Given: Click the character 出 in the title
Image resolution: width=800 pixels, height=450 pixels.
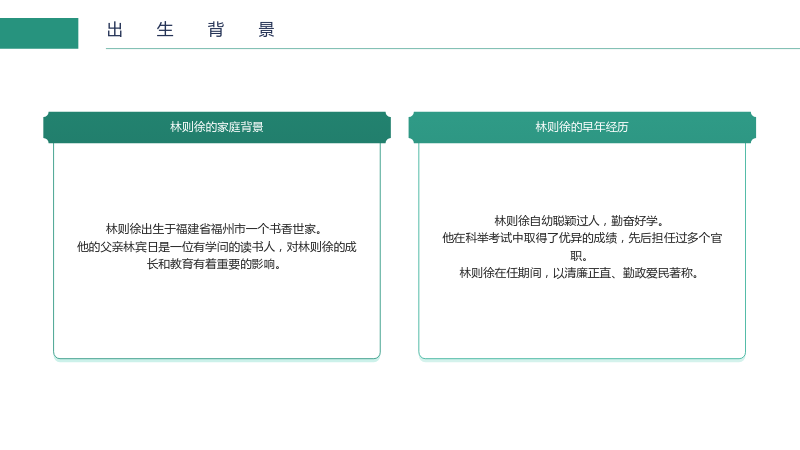Looking at the screenshot, I should 115,30.
